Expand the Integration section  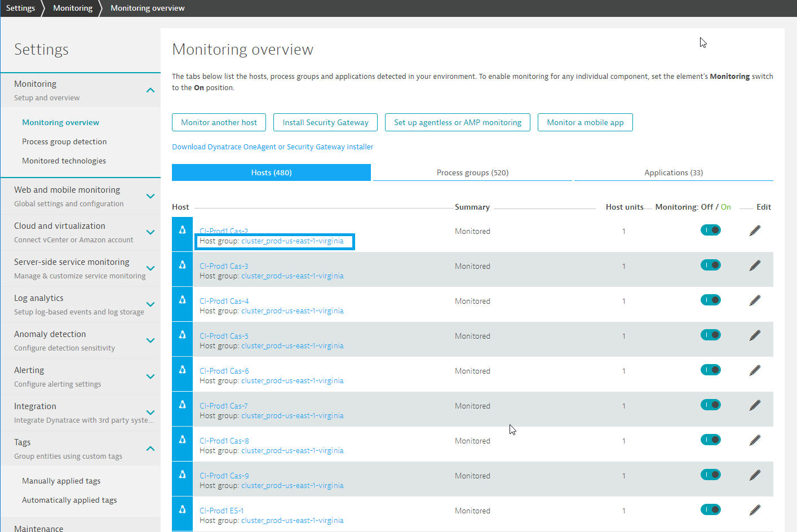point(150,413)
